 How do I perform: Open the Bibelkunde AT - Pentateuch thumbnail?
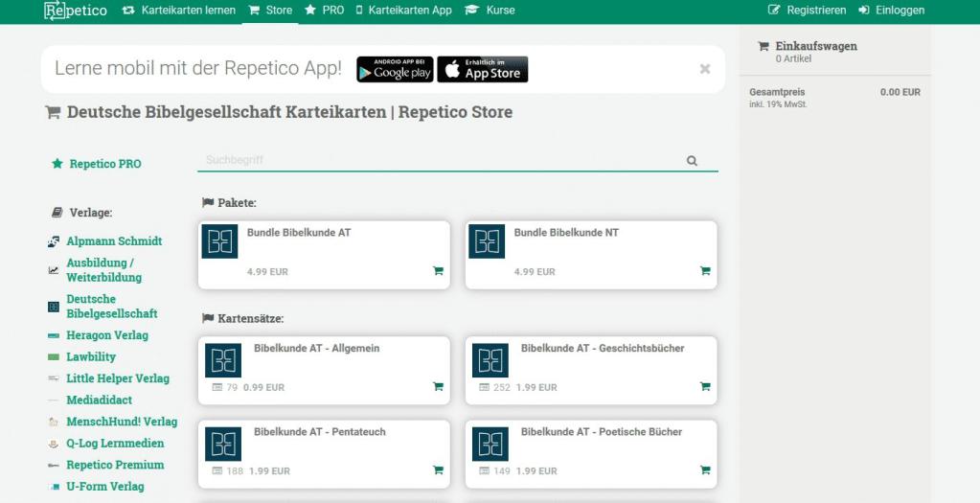click(x=223, y=444)
